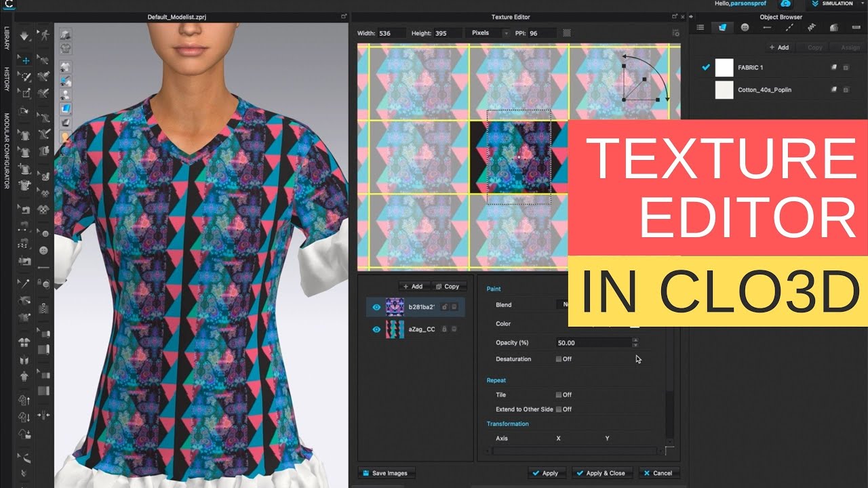
Task: Decrease Opacity with the down stepper arrow
Action: point(635,346)
